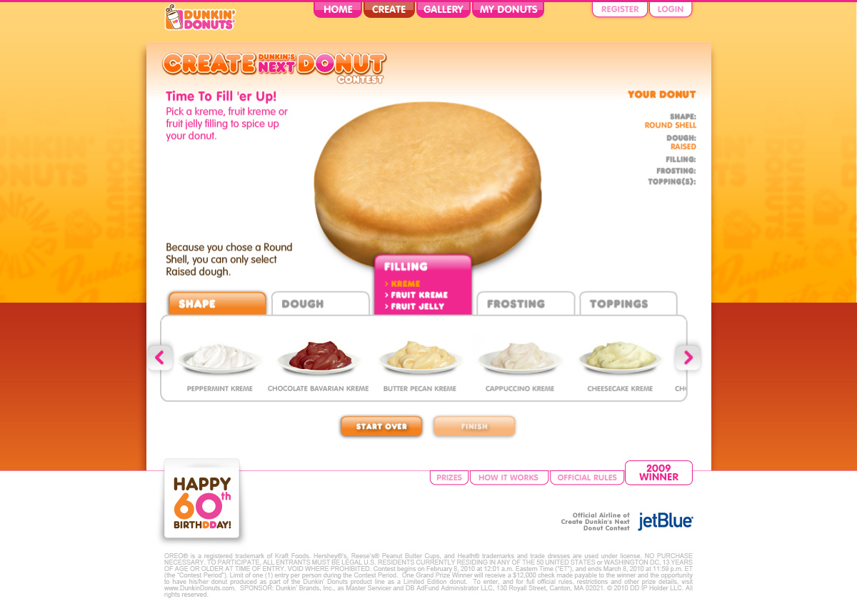Screen dimensions: 857x616
Task: Open the Toppings tab
Action: [x=628, y=303]
